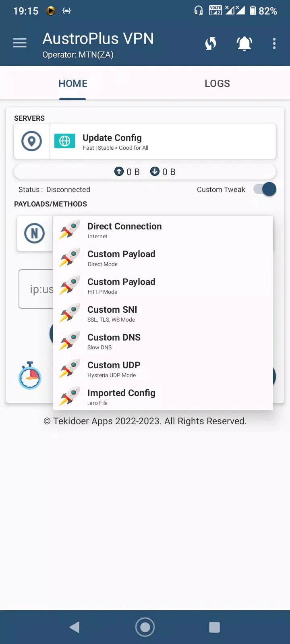The image size is (290, 644).
Task: Switch to the HOME tab
Action: (73, 83)
